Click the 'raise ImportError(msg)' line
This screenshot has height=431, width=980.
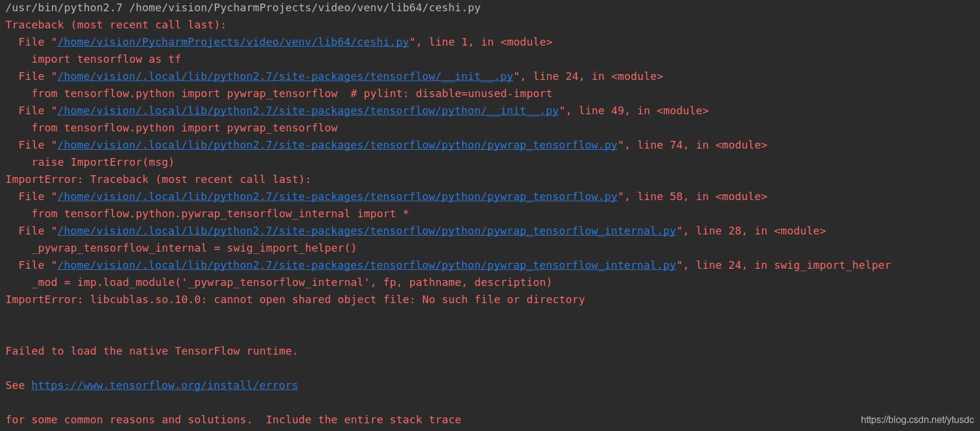[103, 162]
